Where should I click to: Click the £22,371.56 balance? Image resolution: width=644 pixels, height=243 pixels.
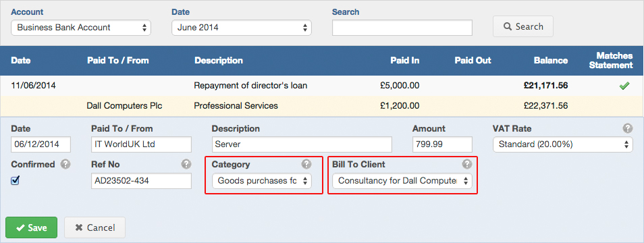(x=546, y=106)
